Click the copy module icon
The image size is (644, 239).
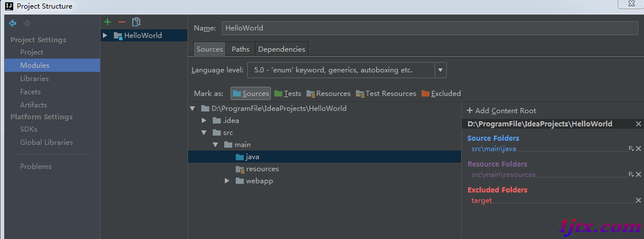pyautogui.click(x=136, y=22)
